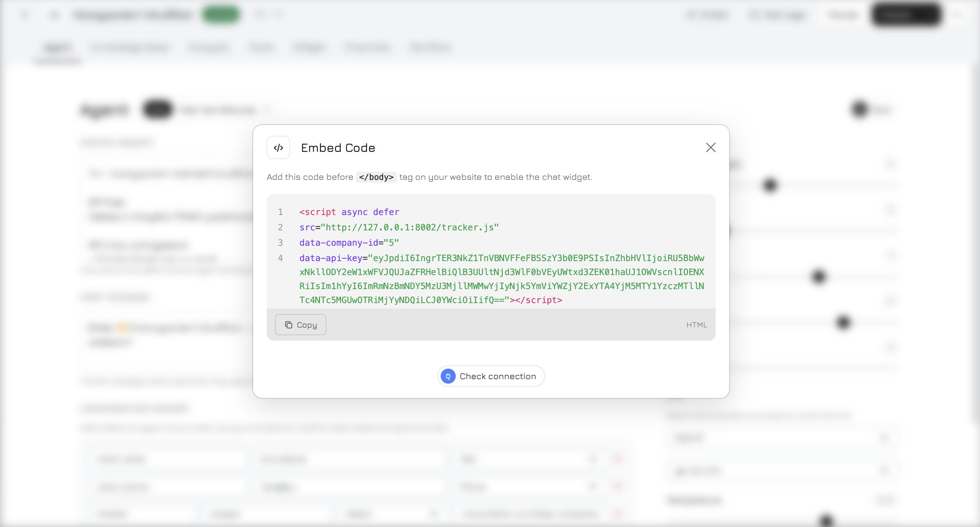Screen dimensions: 980x527
Task: Click the second small icon right of the green badge
Action: pos(279,14)
